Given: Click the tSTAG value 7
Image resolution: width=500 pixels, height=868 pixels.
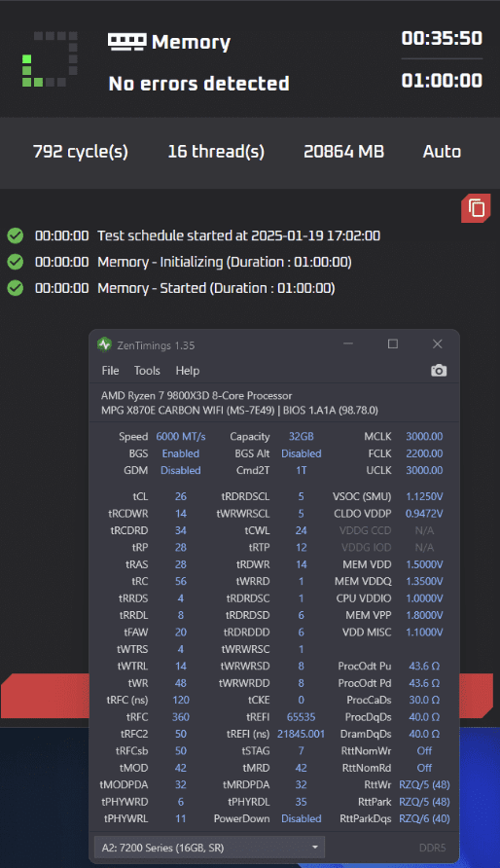Looking at the screenshot, I should click(301, 751).
